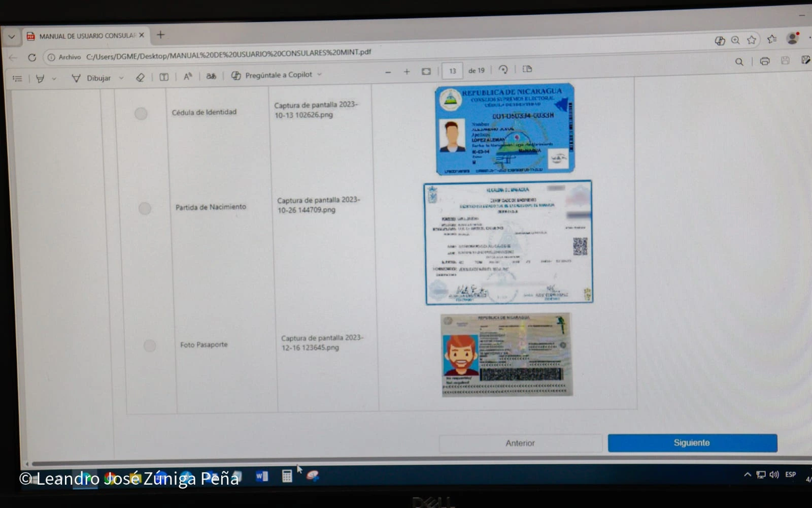The image size is (812, 508).
Task: Click the Read aloud icon
Action: point(188,77)
